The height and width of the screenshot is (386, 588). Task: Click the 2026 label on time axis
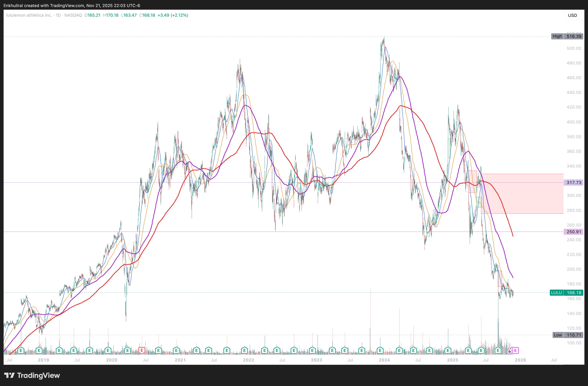pos(520,360)
